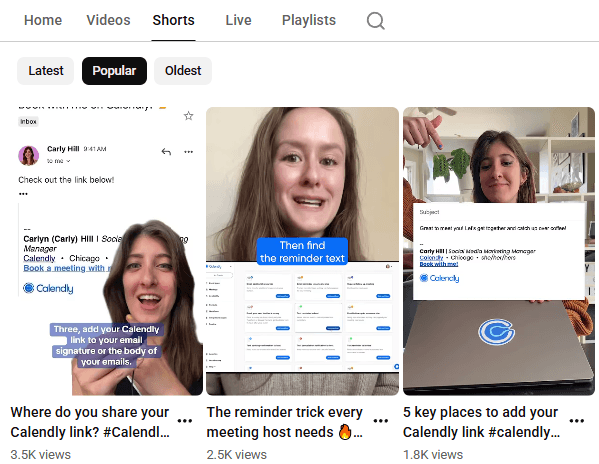Open the Live tab
Viewport: 599px width, 464px height.
pos(238,20)
